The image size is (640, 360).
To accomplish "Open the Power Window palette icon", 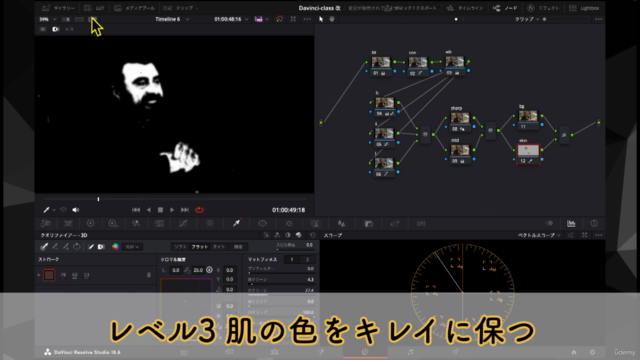I will pyautogui.click(x=262, y=223).
